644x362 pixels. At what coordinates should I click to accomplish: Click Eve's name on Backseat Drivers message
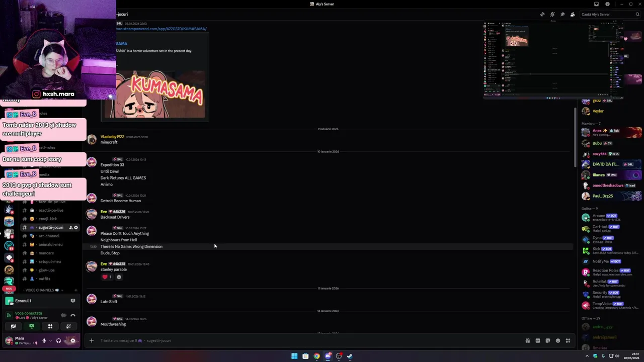(x=104, y=212)
